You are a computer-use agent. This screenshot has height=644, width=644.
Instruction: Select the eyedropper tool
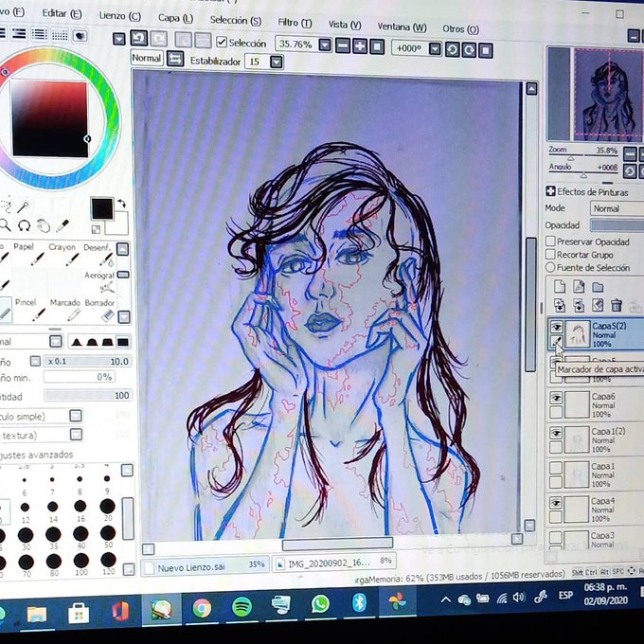pyautogui.click(x=63, y=225)
